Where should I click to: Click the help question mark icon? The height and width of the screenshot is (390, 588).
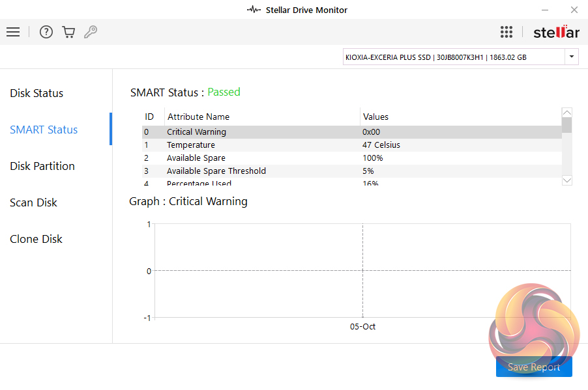46,32
